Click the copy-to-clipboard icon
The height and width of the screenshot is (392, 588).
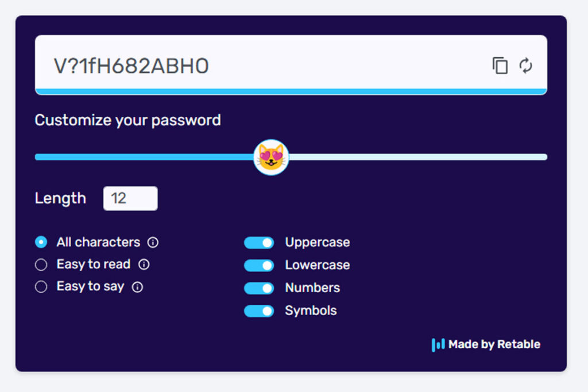click(500, 65)
